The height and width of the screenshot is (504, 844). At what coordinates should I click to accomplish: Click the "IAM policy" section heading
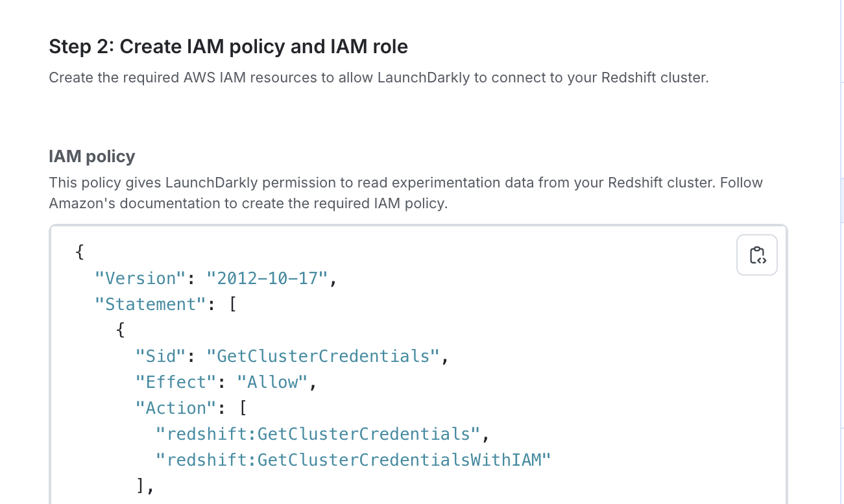(x=91, y=156)
